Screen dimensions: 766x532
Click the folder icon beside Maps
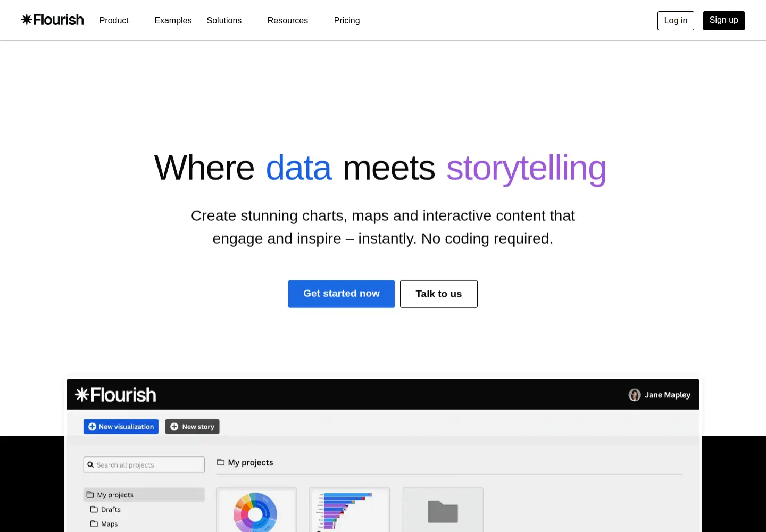(x=94, y=523)
